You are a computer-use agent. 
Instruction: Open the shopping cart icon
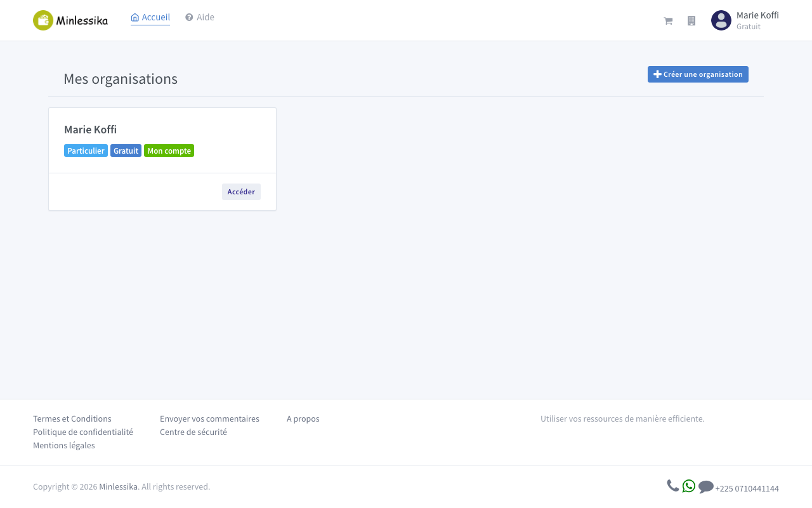[x=668, y=21]
